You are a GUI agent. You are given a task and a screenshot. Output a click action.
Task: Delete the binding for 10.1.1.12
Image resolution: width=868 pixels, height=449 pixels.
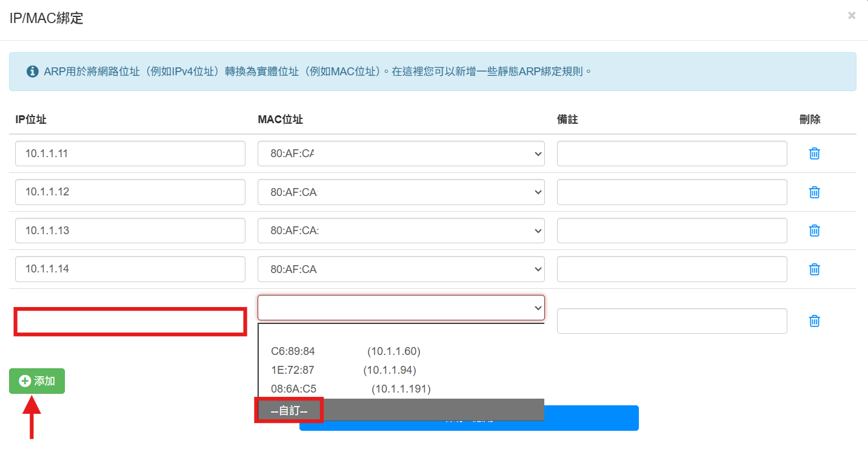click(x=814, y=192)
